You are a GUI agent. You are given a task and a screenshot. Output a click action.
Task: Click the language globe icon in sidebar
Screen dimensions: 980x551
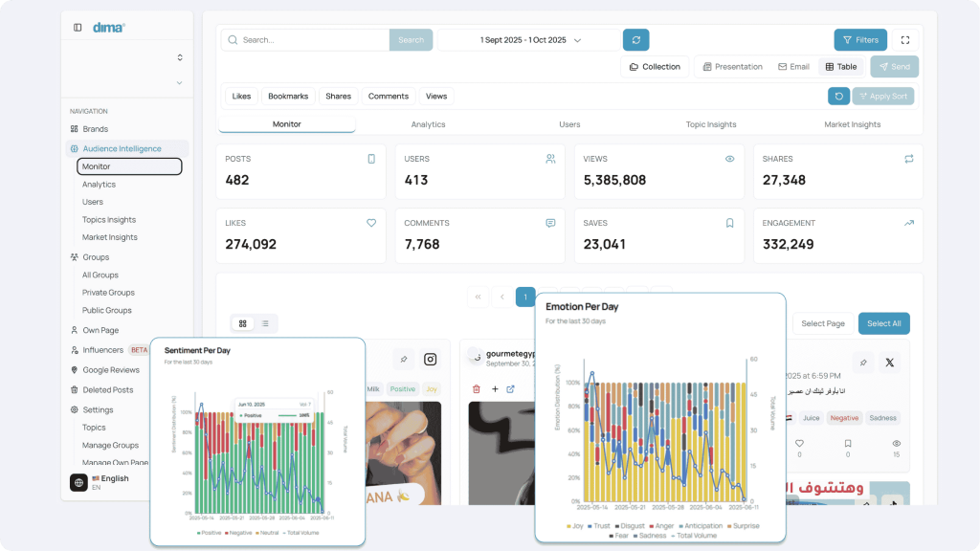click(78, 482)
